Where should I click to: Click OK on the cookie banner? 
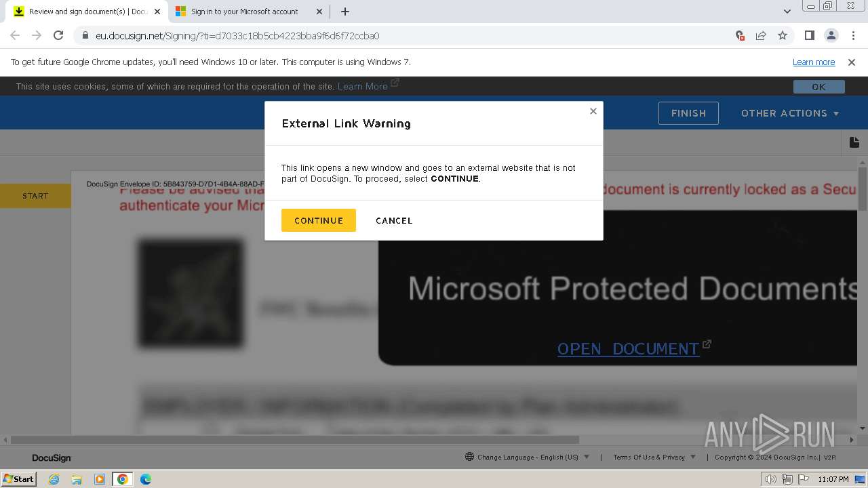point(818,87)
